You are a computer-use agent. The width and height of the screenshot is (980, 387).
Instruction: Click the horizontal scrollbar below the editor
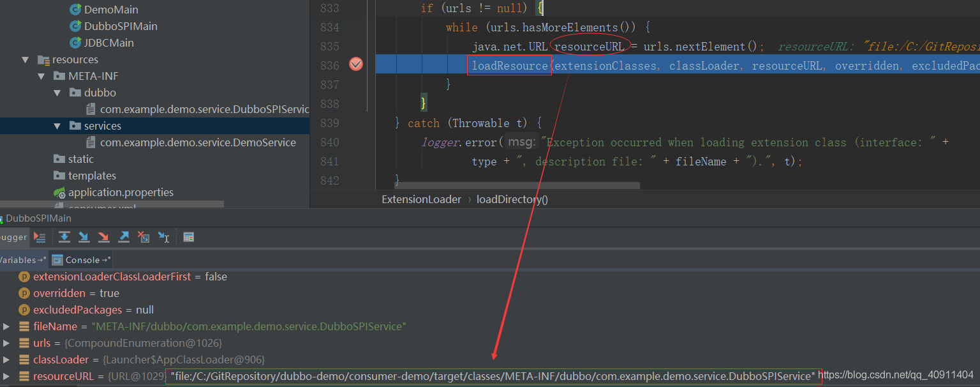[517, 186]
